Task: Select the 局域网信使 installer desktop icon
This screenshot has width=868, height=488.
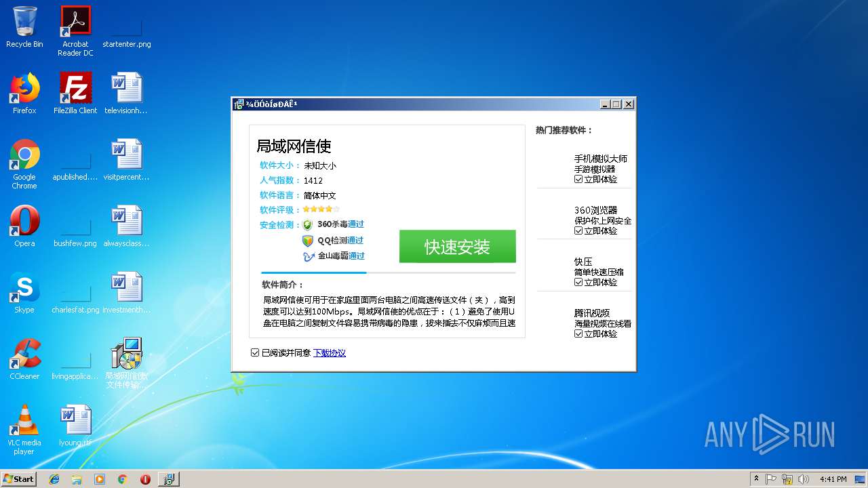Action: (127, 363)
